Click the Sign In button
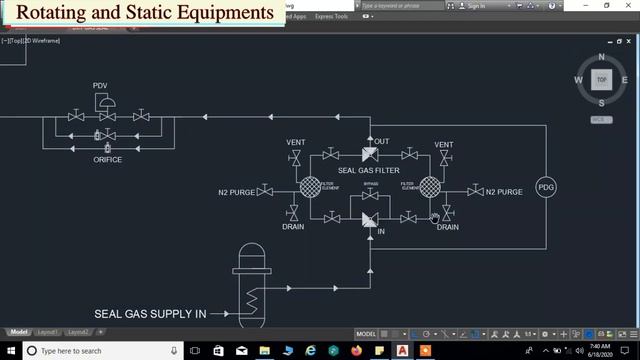This screenshot has width=640, height=360. click(472, 6)
